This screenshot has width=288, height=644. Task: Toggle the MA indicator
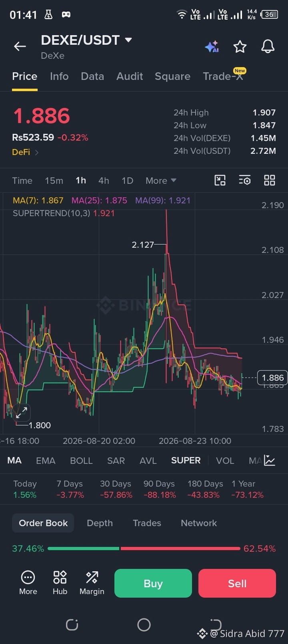click(14, 460)
